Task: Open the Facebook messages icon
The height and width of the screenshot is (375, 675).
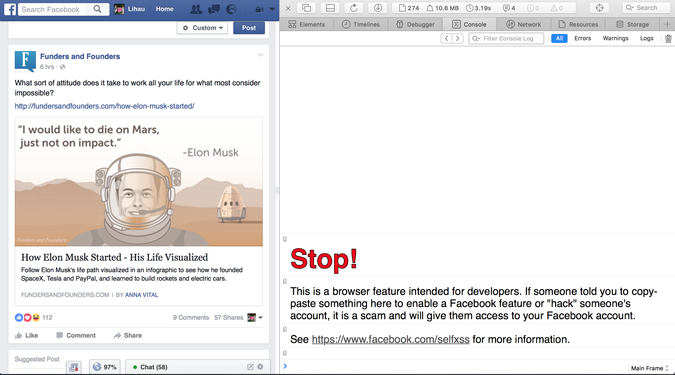Action: click(x=214, y=9)
